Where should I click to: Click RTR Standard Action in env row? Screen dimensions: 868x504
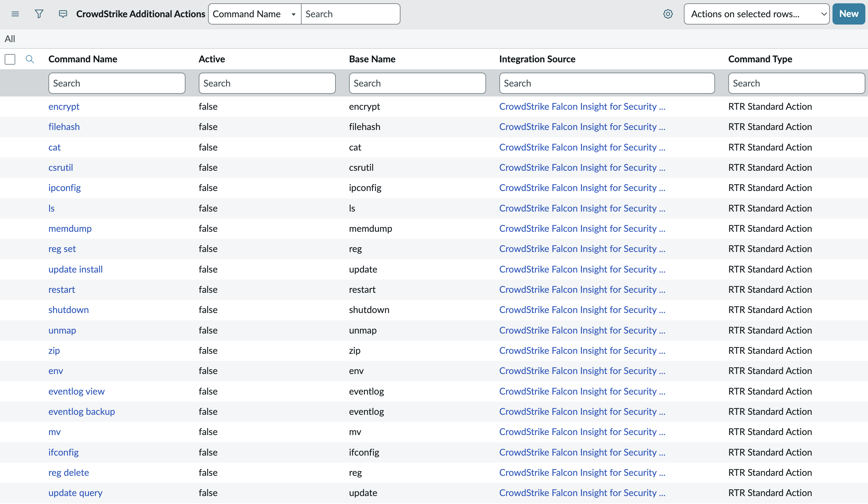pyautogui.click(x=770, y=371)
